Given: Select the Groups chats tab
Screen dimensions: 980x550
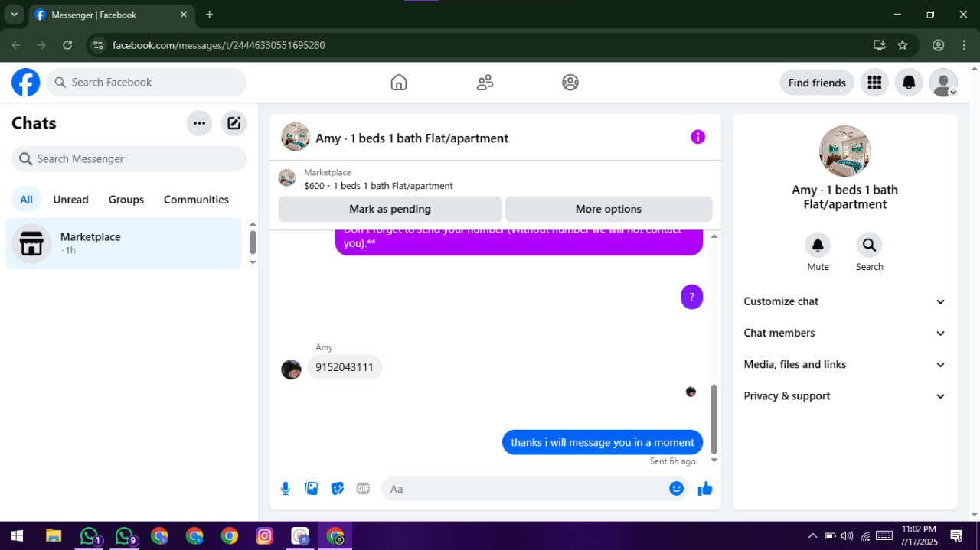Looking at the screenshot, I should click(126, 200).
